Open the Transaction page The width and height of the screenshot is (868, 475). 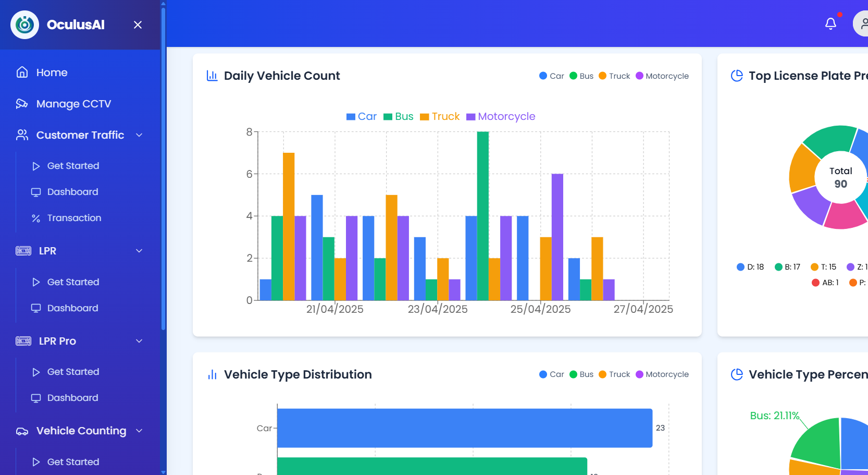click(x=74, y=218)
